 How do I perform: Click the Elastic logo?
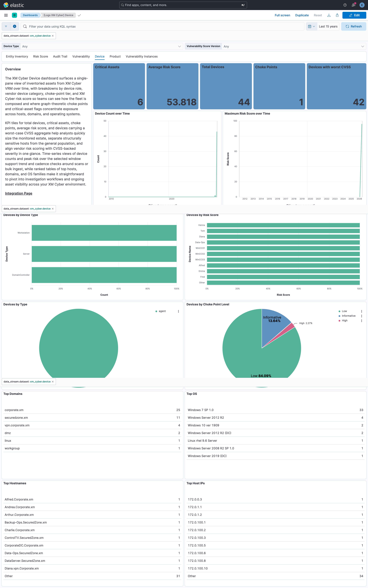[x=14, y=5]
